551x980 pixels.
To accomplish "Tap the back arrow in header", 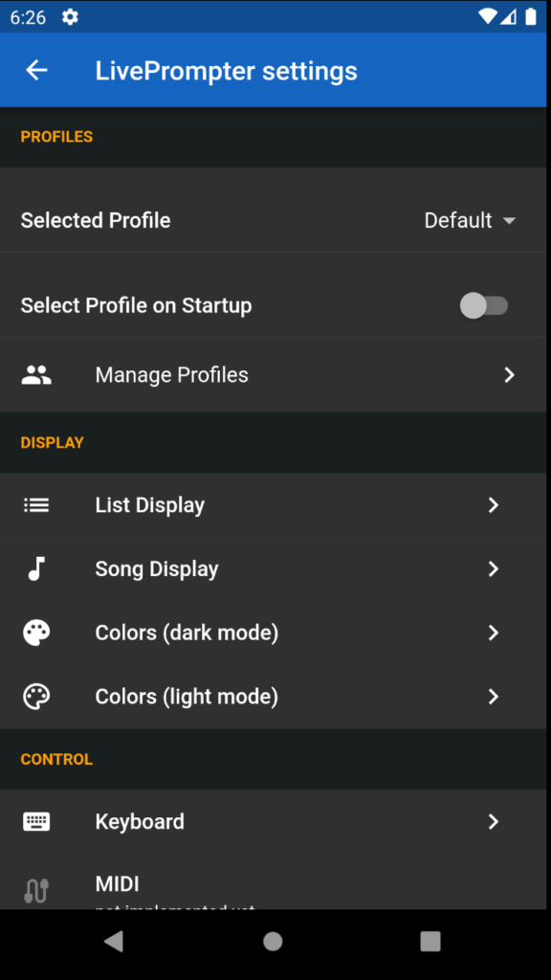I will [x=36, y=70].
